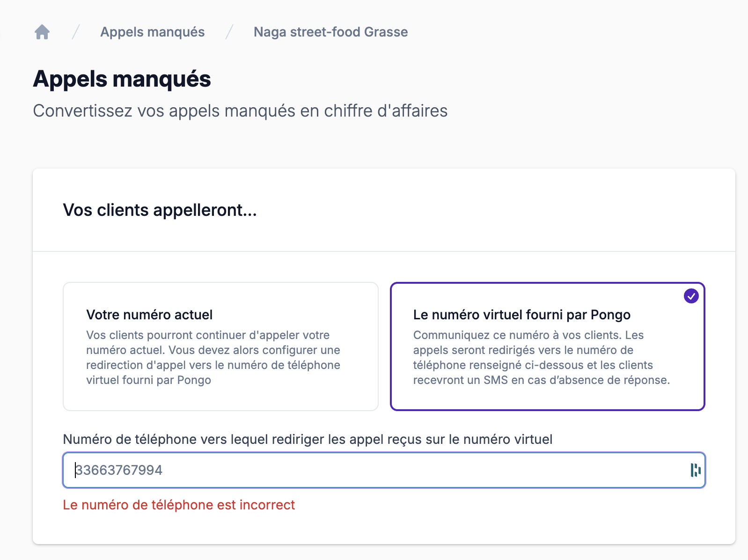Screen dimensions: 748x560
Task: Click the divider line below section heading
Action: [x=384, y=251]
